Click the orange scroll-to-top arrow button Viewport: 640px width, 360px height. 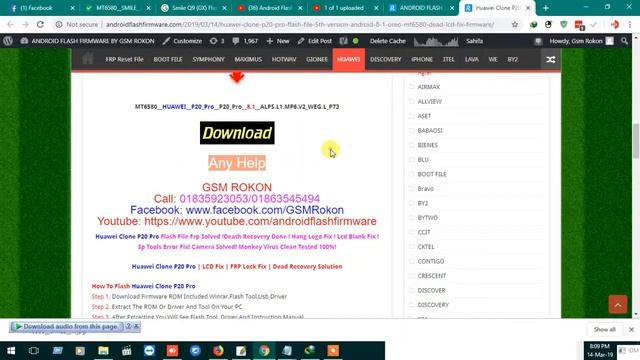618,304
